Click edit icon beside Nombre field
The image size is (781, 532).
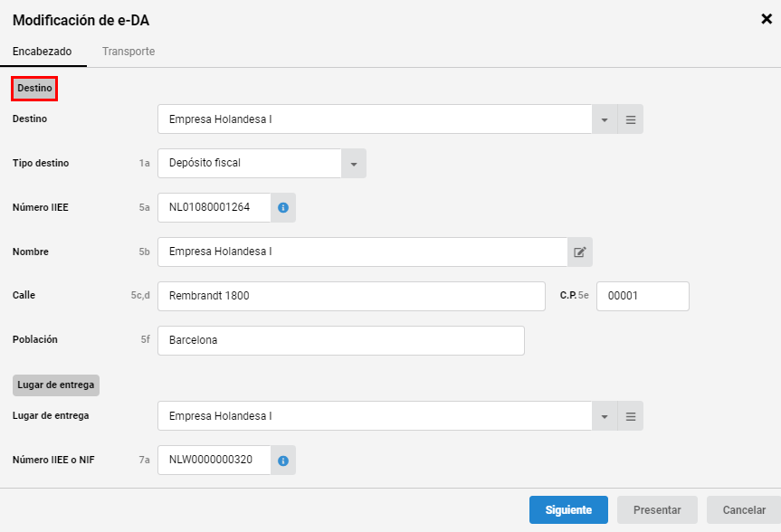(580, 252)
